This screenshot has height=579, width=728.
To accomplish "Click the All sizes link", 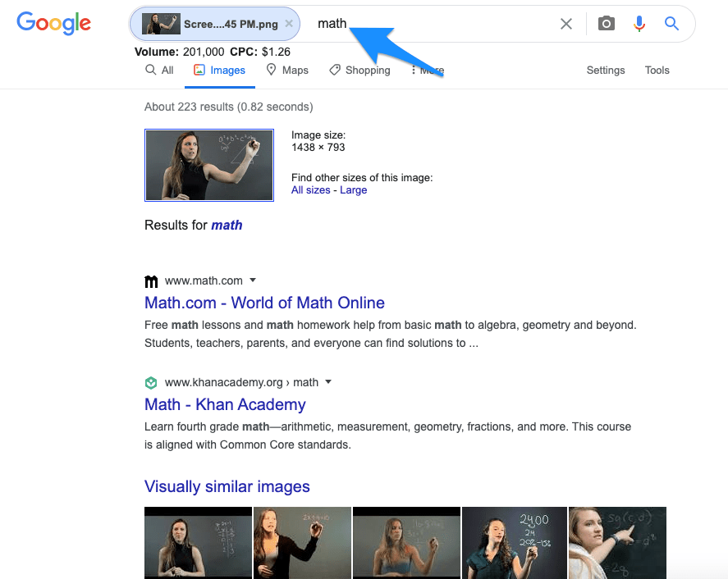I will click(x=310, y=190).
